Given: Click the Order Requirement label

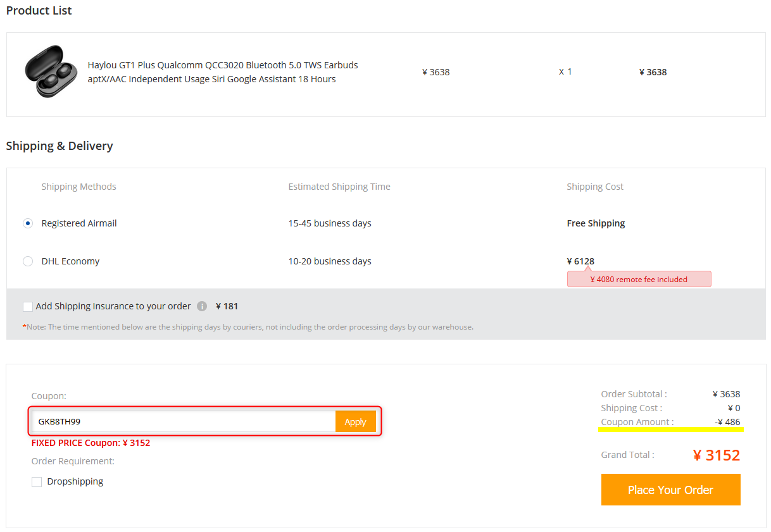Looking at the screenshot, I should pos(73,461).
